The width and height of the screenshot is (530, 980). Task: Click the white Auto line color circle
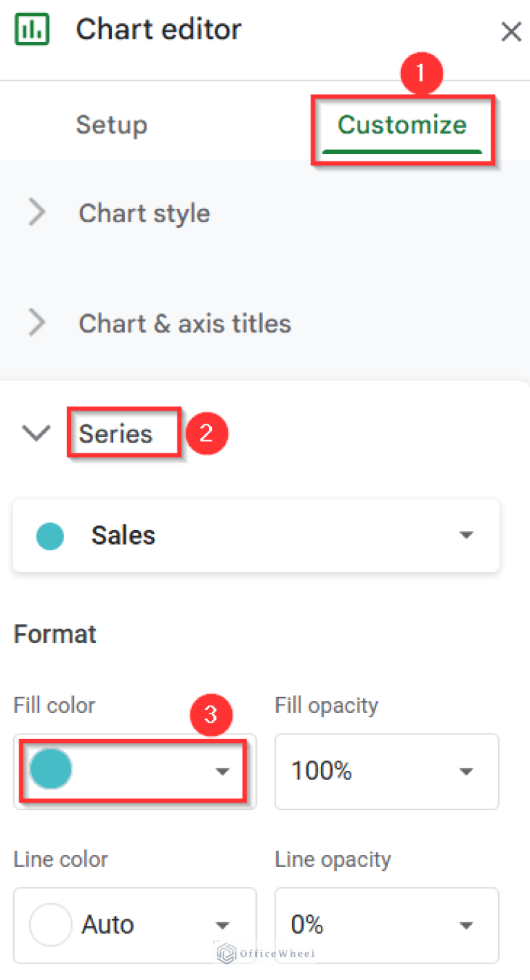[x=50, y=925]
